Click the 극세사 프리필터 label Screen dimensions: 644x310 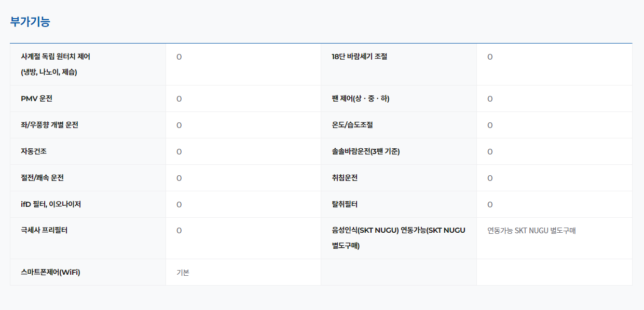(x=44, y=230)
